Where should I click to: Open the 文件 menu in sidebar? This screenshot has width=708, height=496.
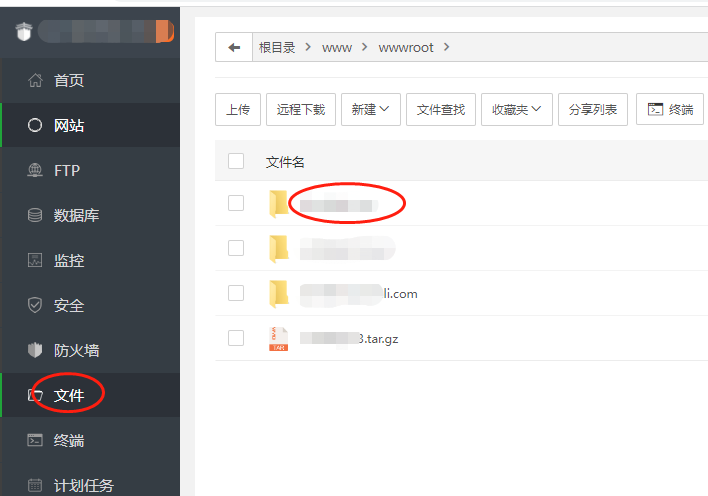69,395
